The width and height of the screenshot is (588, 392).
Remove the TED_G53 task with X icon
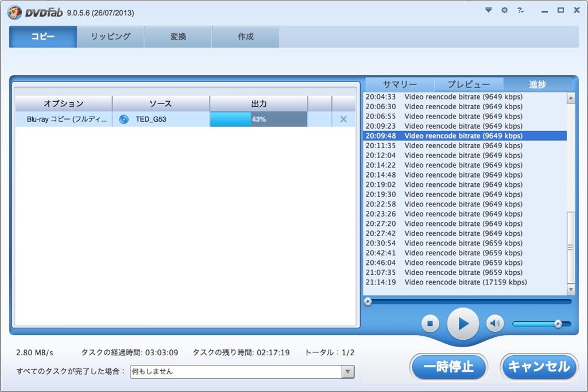pyautogui.click(x=343, y=120)
